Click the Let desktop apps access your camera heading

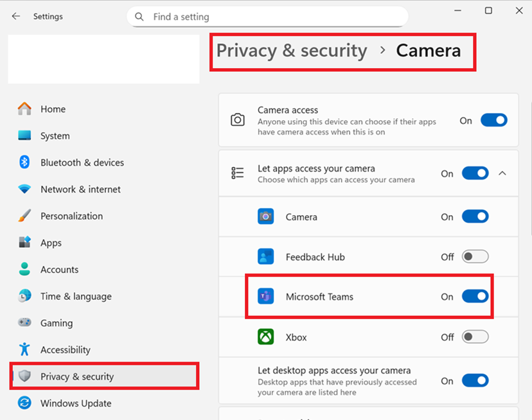pos(334,371)
